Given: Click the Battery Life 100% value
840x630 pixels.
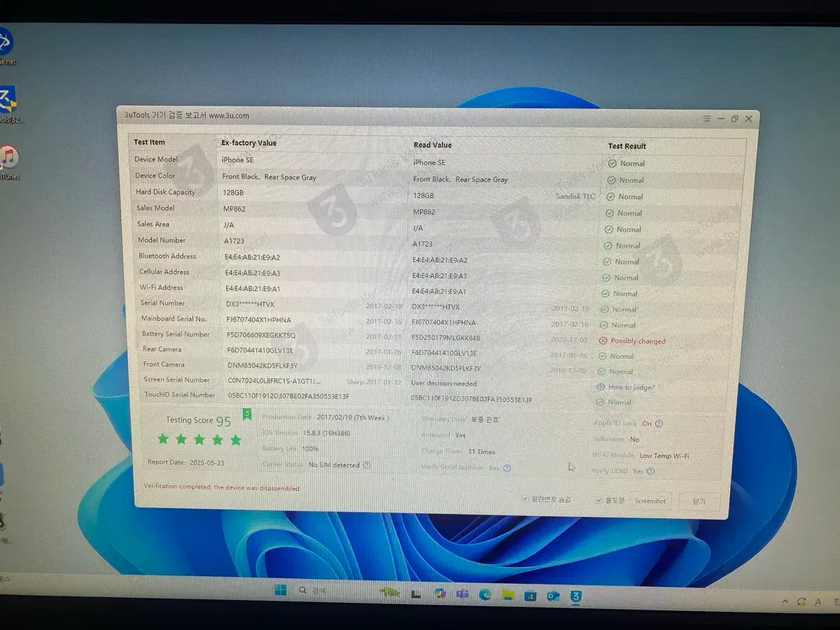Looking at the screenshot, I should [x=310, y=449].
